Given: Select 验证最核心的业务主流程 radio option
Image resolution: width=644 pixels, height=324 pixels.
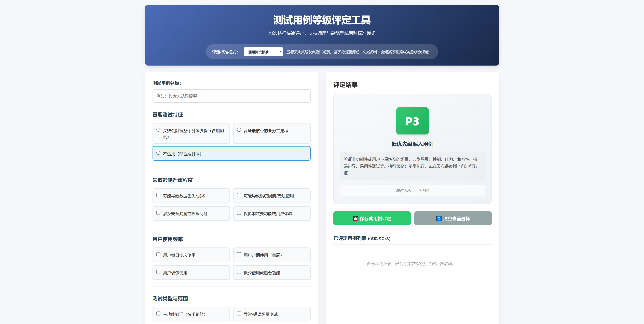Looking at the screenshot, I should pyautogui.click(x=239, y=130).
